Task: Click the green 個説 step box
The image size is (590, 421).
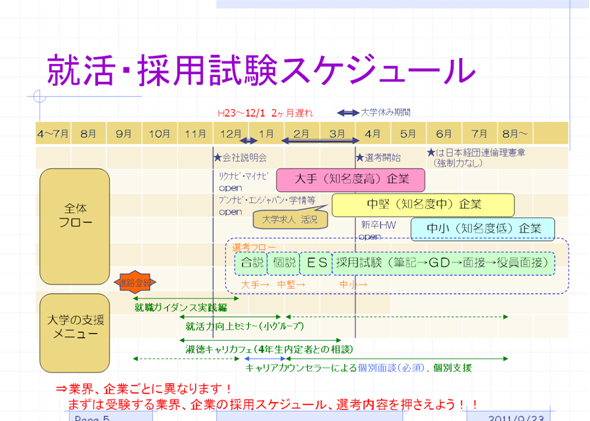Action: 283,263
